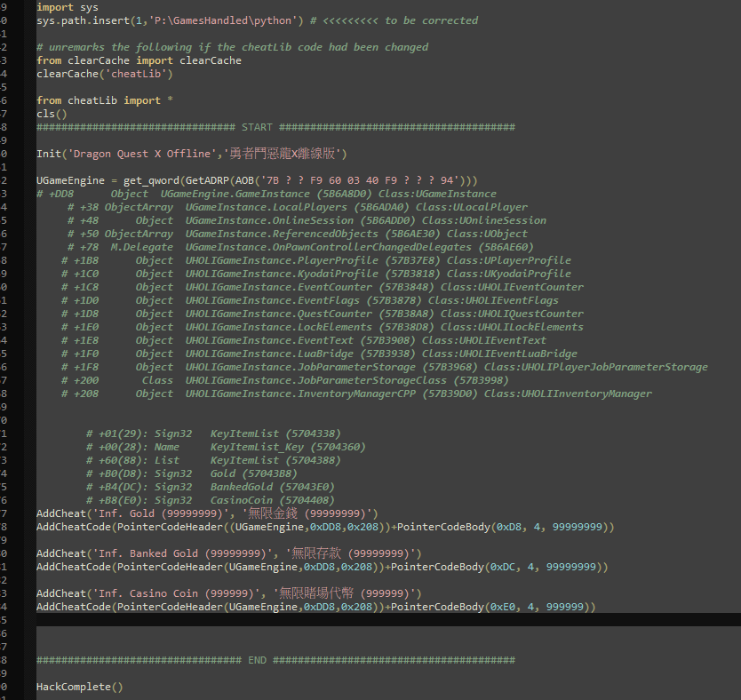Click 'from cheatLib import *' line
The height and width of the screenshot is (700, 741).
(x=105, y=100)
